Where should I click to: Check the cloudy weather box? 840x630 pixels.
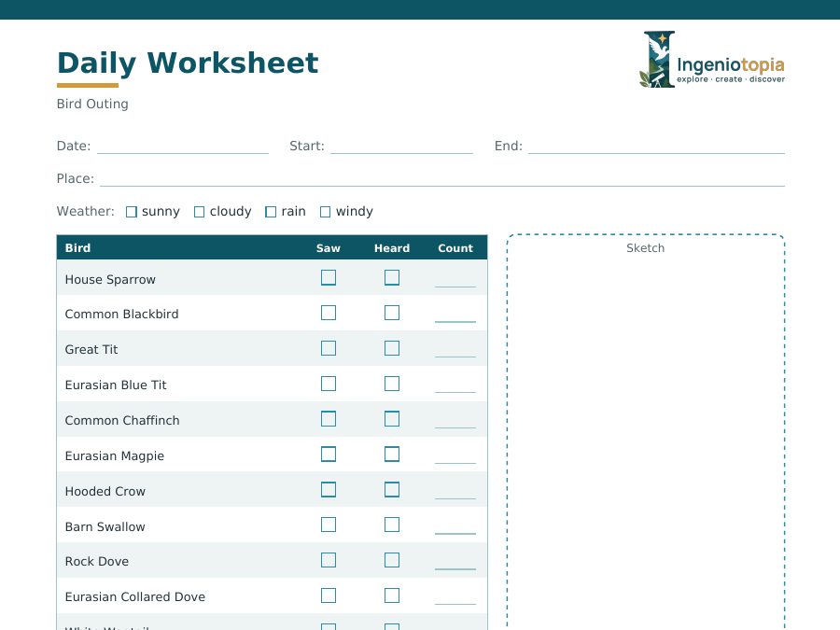point(200,212)
